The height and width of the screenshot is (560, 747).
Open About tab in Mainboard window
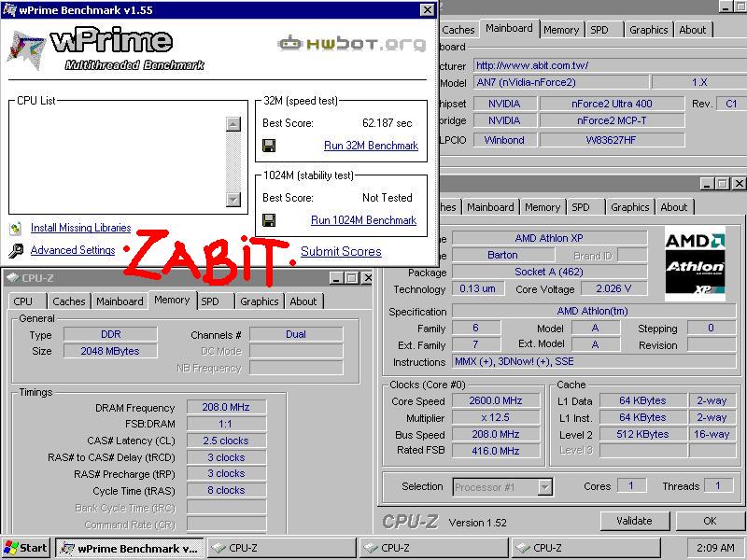pos(692,30)
